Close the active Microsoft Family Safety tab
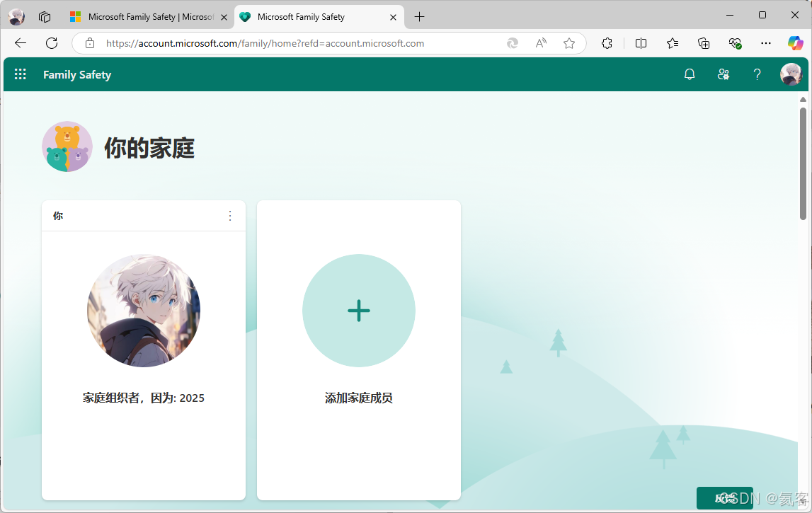The width and height of the screenshot is (812, 513). pos(393,17)
